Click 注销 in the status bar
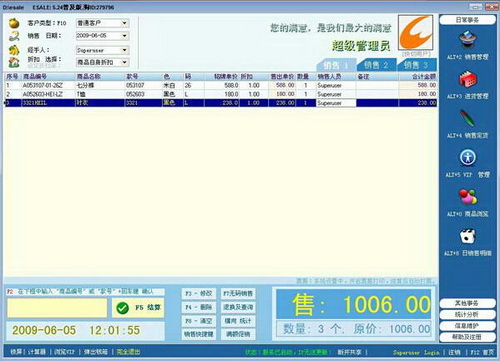The height and width of the screenshot is (361, 500). [x=454, y=352]
